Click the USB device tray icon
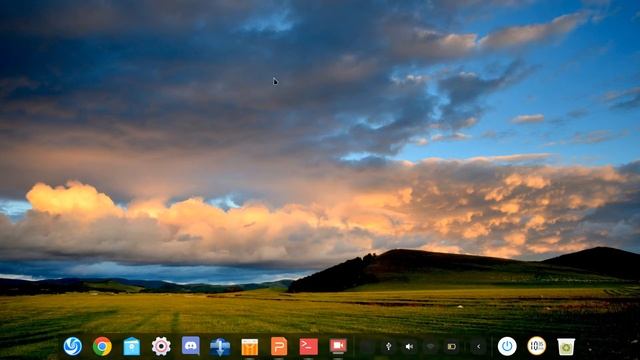Viewport: 640px width, 360px height. (389, 347)
